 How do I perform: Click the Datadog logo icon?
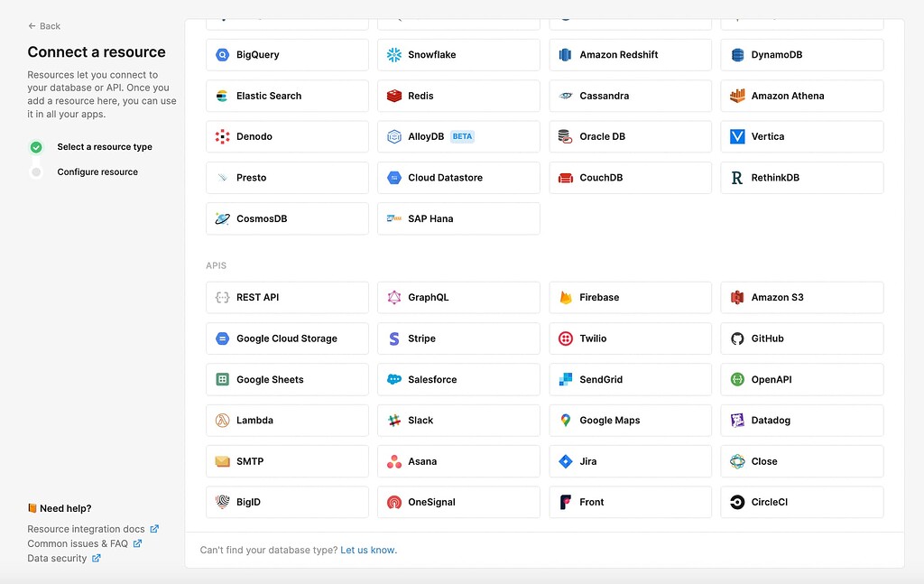click(x=737, y=421)
